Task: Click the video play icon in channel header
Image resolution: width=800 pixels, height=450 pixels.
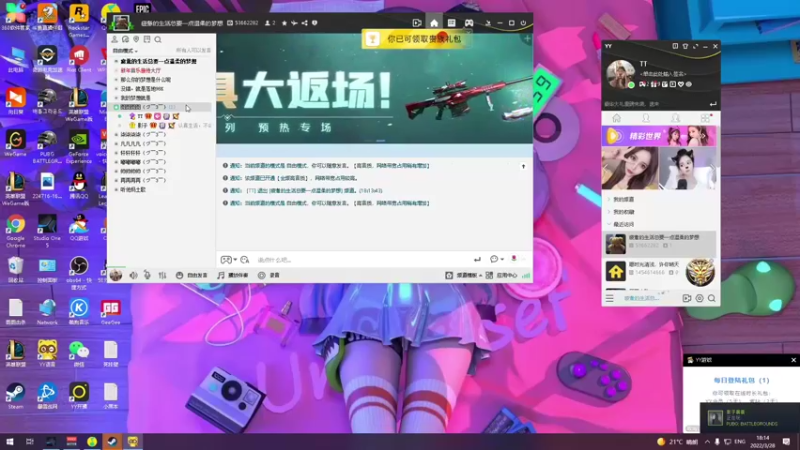Action: (416, 23)
